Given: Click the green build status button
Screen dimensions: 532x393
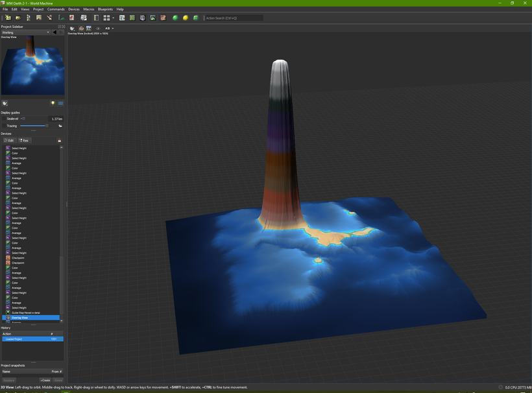Looking at the screenshot, I should [x=175, y=18].
